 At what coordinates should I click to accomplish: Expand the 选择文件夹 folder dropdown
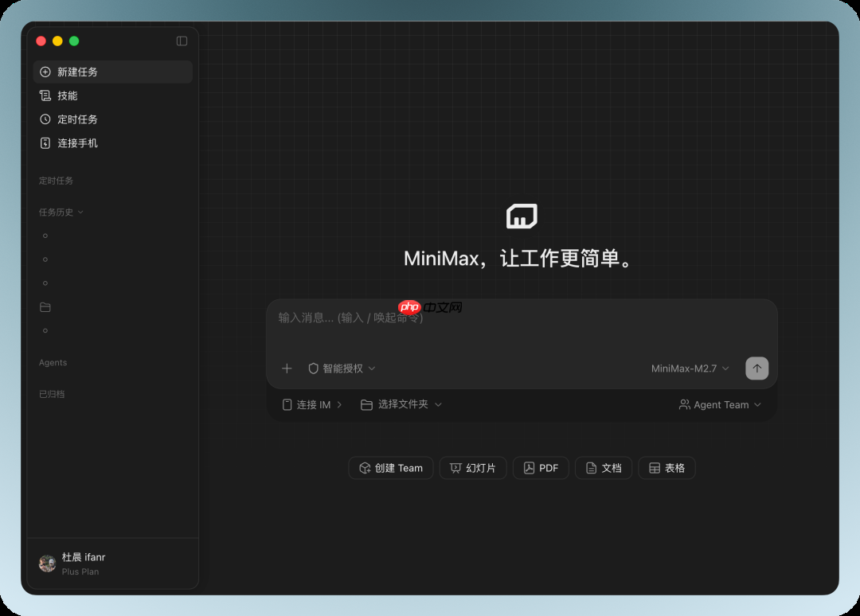click(401, 404)
